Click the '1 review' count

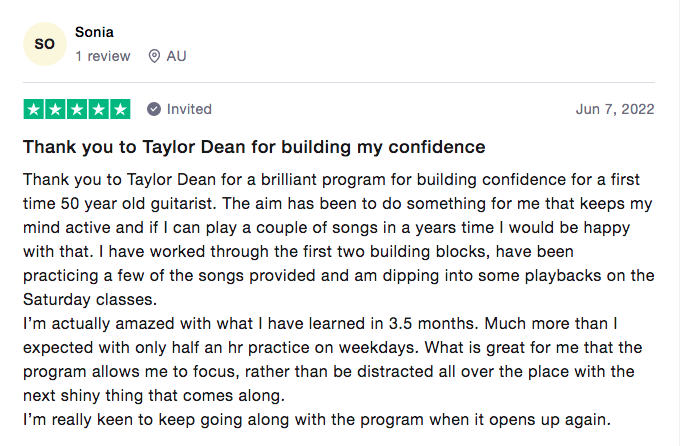(102, 56)
